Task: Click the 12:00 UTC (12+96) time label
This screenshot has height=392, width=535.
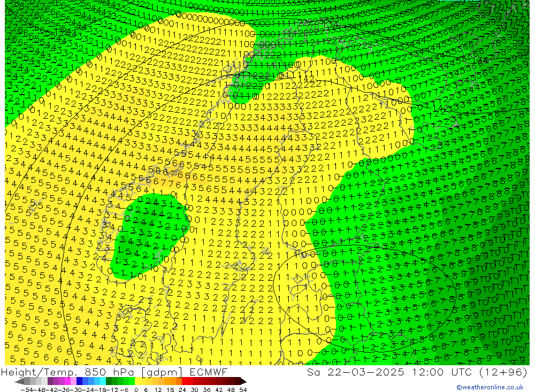Action: (470, 372)
